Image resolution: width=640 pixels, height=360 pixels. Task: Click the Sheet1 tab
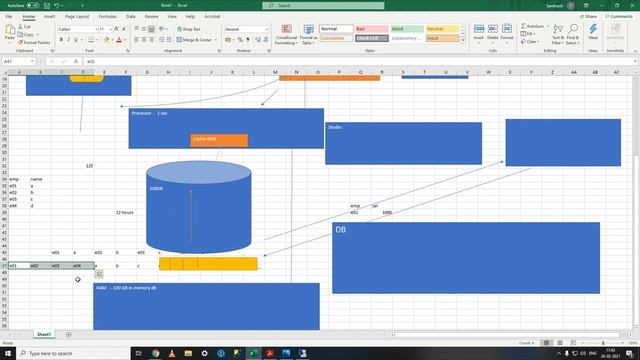pyautogui.click(x=44, y=334)
